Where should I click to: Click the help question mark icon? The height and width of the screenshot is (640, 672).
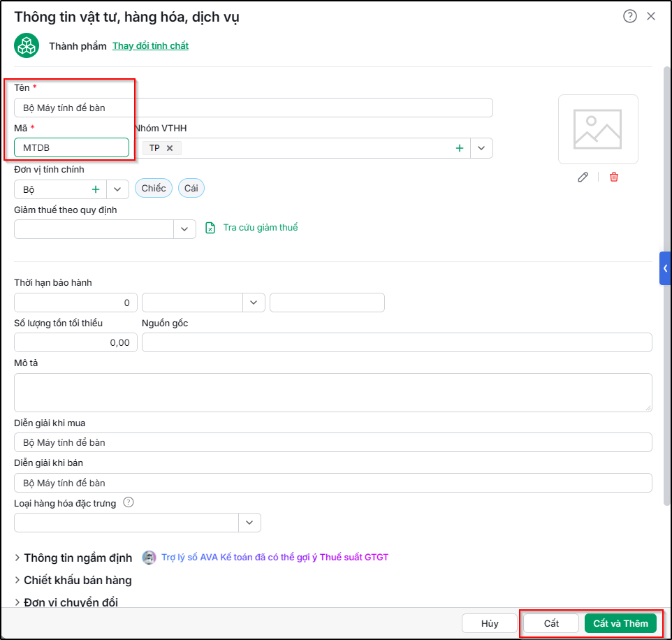(x=629, y=16)
